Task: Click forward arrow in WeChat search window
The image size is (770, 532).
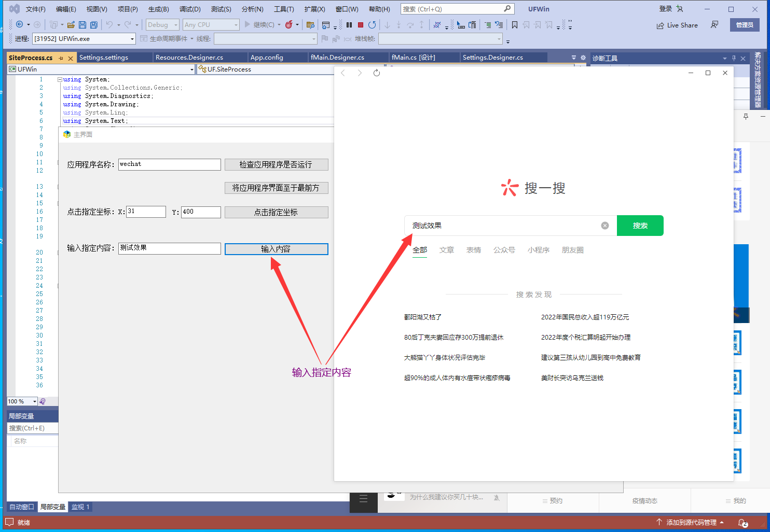Action: (x=360, y=73)
